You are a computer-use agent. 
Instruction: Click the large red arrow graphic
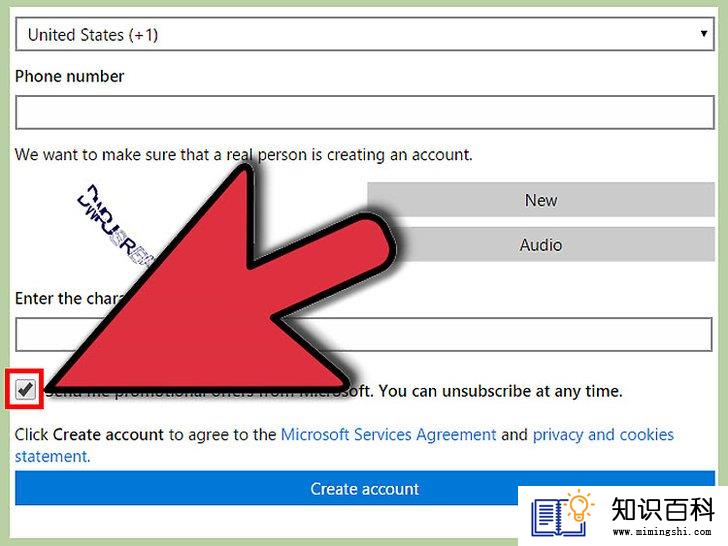pos(218,279)
